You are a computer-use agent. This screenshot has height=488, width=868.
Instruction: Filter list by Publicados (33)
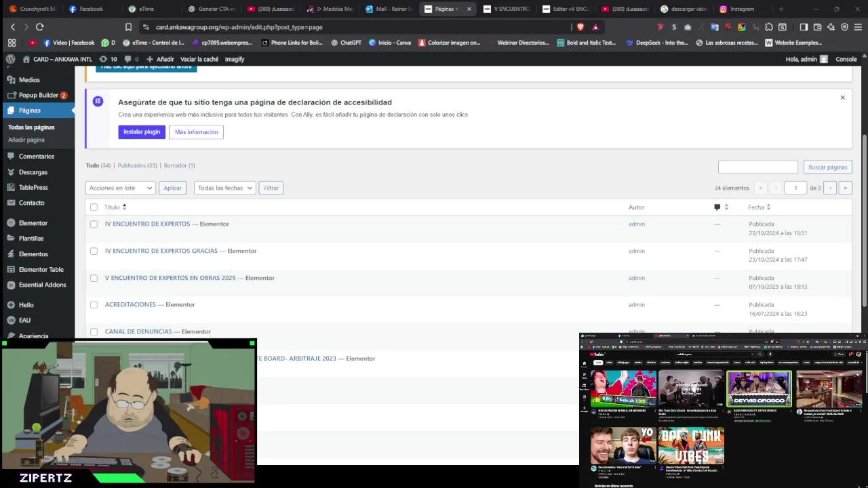coord(137,165)
